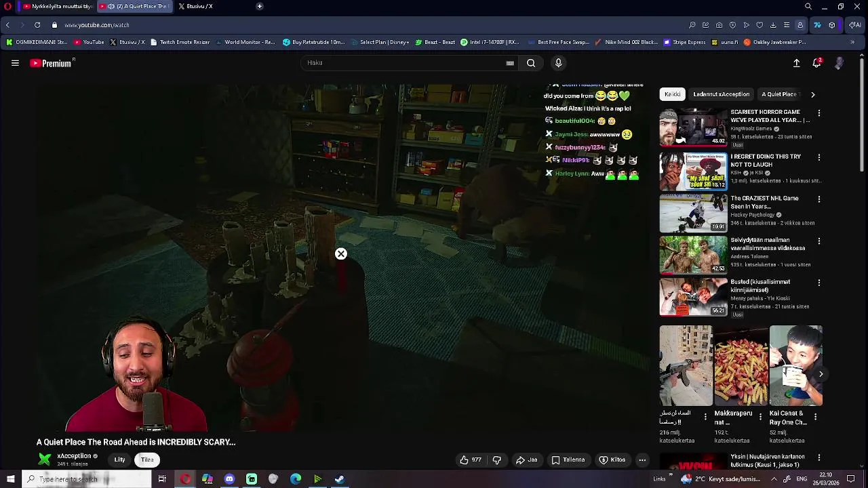Click the Tilaa subscribe button

(x=147, y=460)
